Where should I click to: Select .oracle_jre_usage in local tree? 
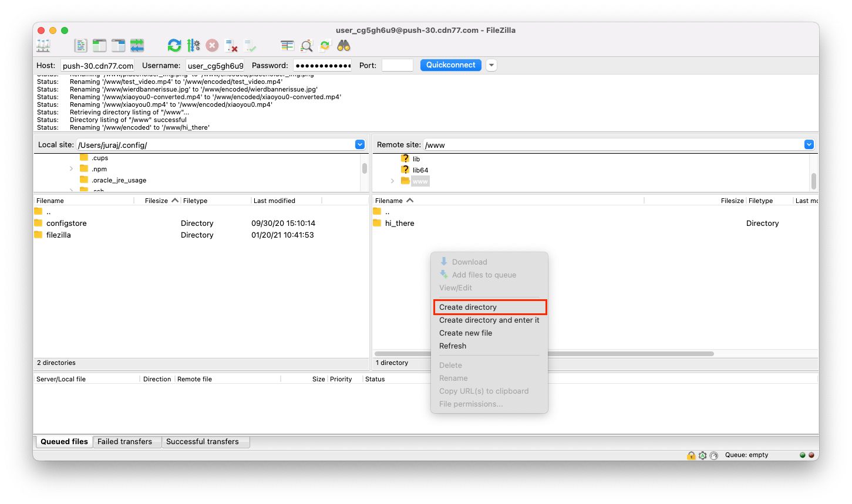click(x=119, y=180)
